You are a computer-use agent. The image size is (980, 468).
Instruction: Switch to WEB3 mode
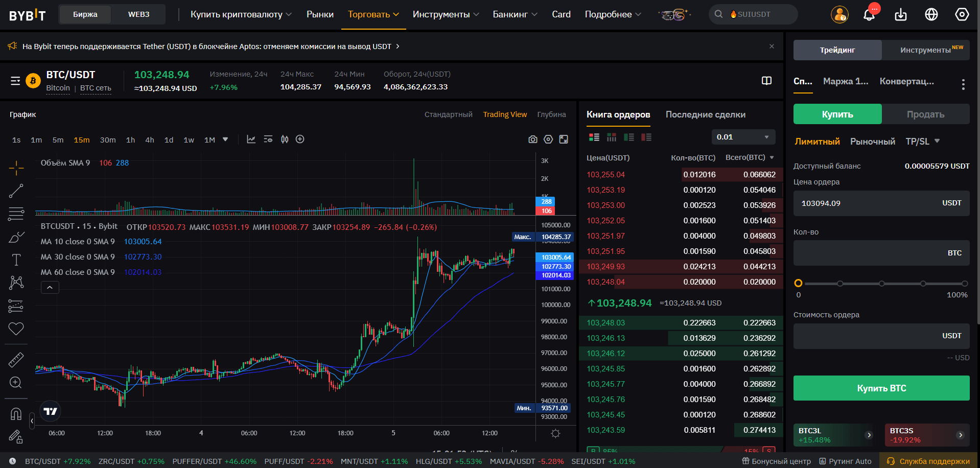[138, 14]
